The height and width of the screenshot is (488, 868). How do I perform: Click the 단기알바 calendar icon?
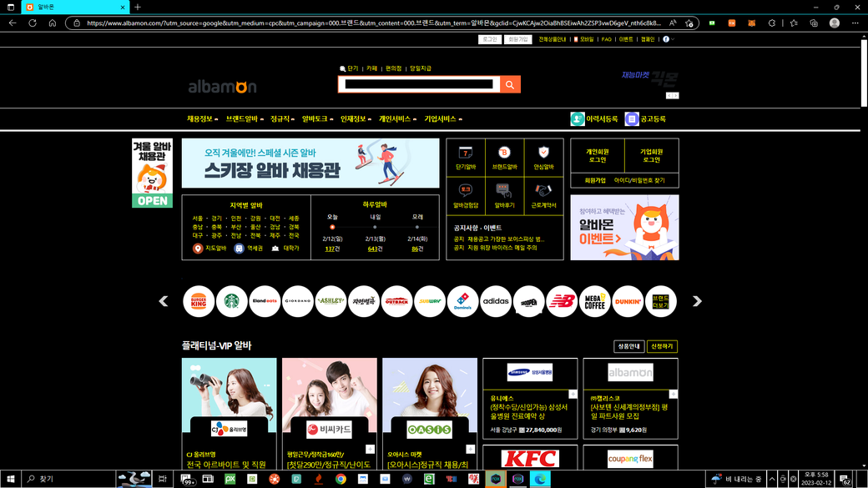466,153
